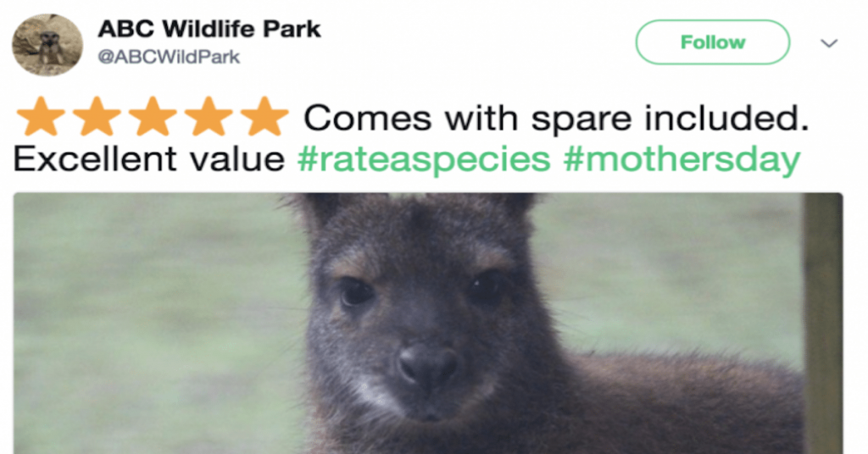
Task: Follow the ABC Wildlife Park account
Action: tap(712, 42)
